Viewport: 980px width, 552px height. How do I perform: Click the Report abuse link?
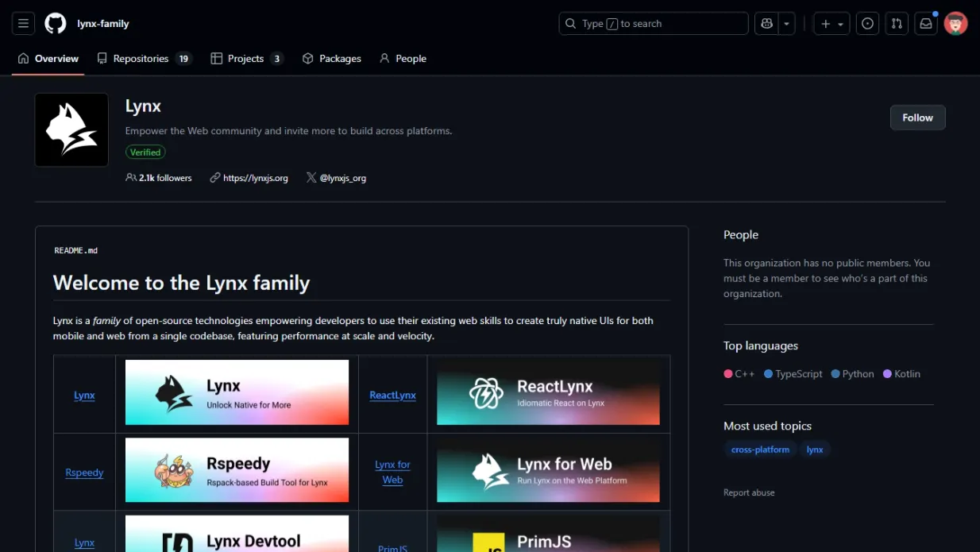click(748, 492)
